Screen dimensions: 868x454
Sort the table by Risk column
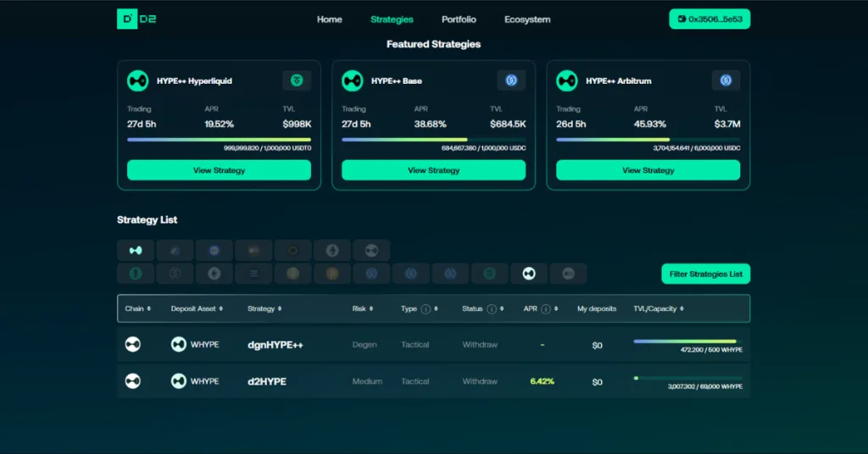363,308
